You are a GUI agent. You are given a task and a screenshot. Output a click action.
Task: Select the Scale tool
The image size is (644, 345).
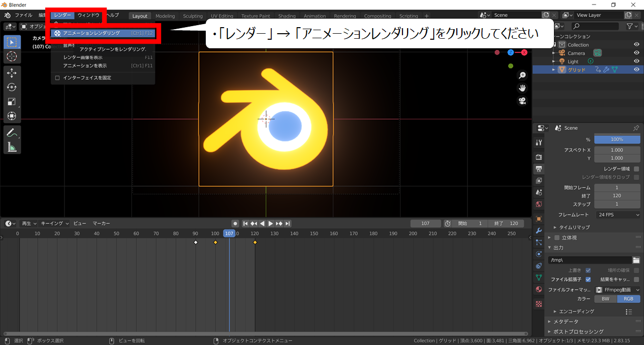[x=12, y=102]
